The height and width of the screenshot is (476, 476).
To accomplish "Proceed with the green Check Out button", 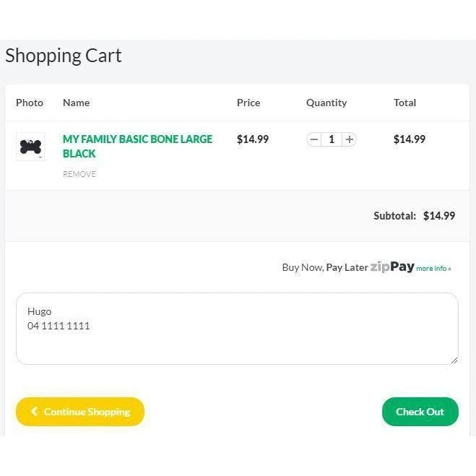I will pos(420,412).
